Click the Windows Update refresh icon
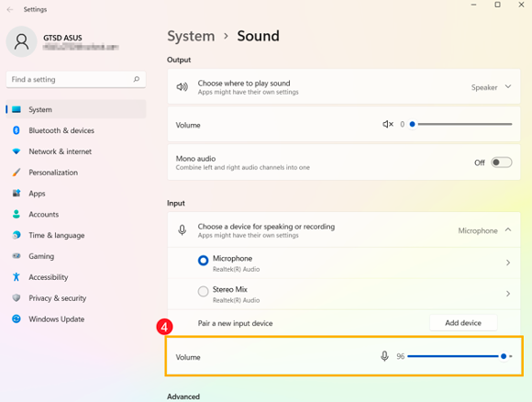 17,318
